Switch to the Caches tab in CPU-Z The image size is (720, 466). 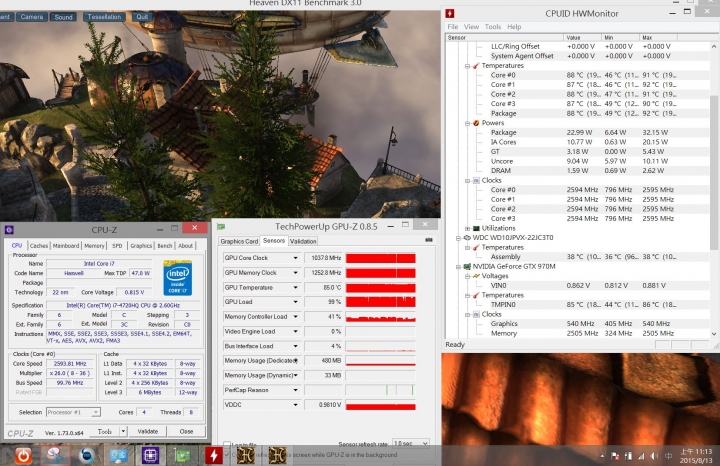39,246
